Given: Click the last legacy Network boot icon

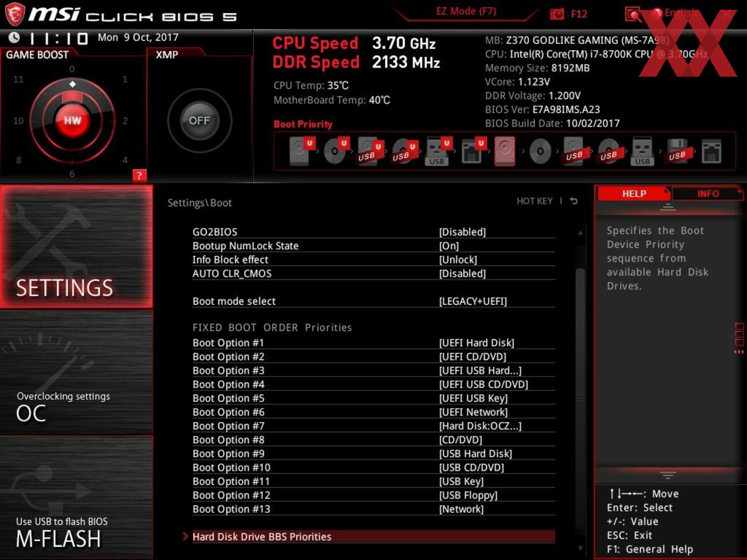Looking at the screenshot, I should pyautogui.click(x=711, y=152).
